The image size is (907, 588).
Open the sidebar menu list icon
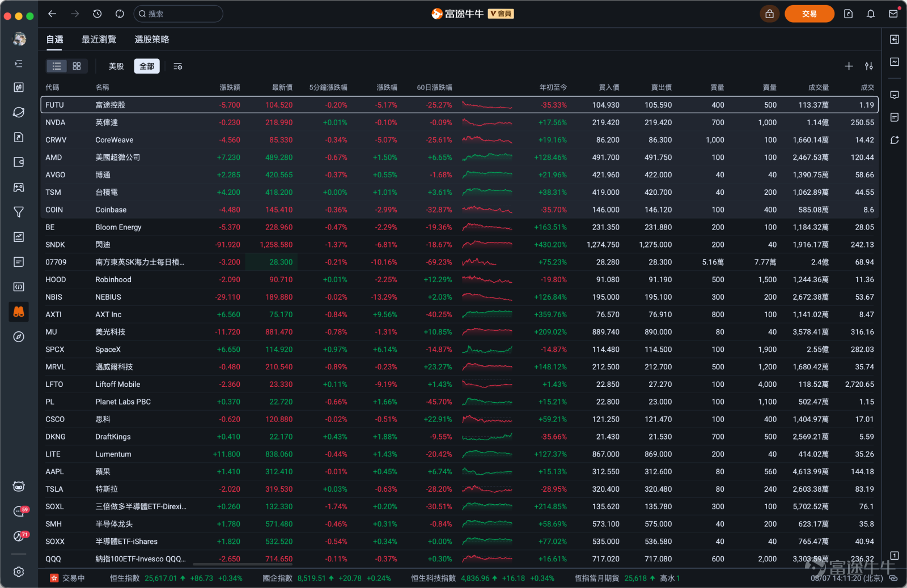[19, 63]
